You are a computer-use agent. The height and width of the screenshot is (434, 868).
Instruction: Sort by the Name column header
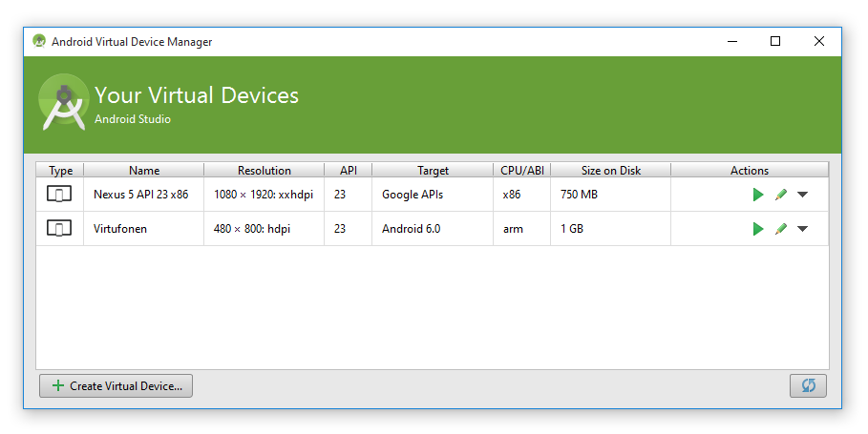click(x=144, y=171)
